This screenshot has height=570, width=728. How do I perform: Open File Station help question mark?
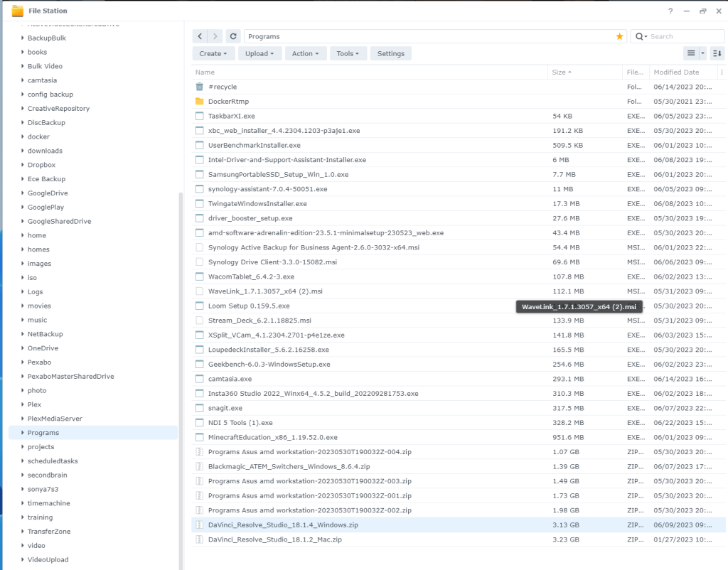tap(670, 11)
